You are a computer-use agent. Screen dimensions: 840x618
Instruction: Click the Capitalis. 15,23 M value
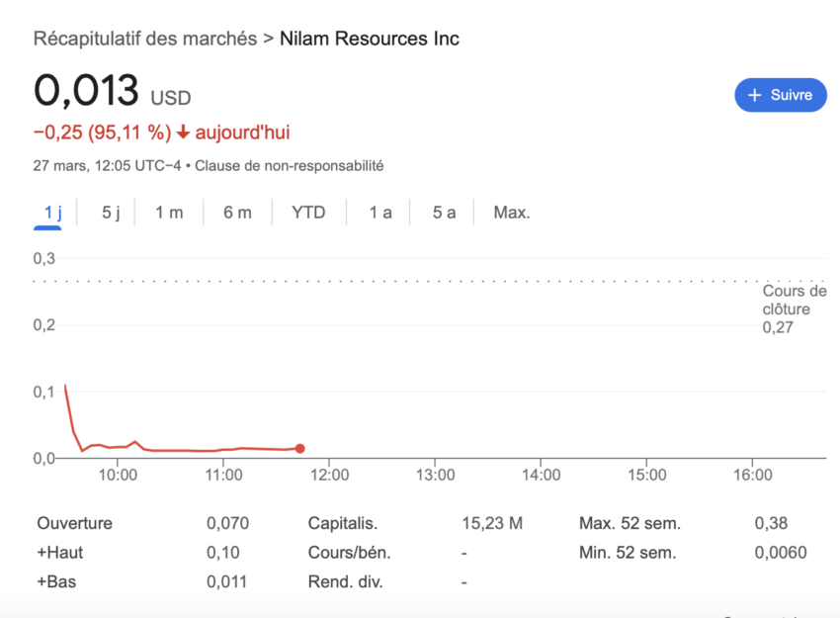[x=492, y=523]
